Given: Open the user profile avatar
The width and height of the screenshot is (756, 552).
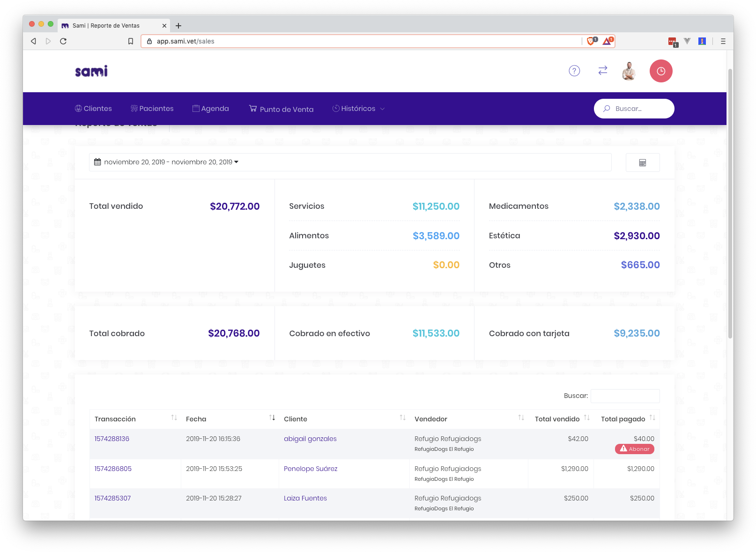Looking at the screenshot, I should (x=629, y=71).
